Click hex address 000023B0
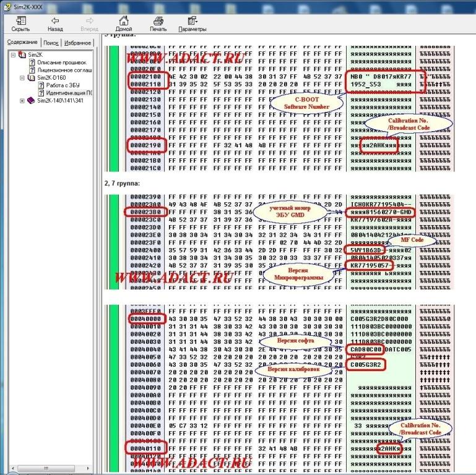The width and height of the screenshot is (476, 475). pos(145,212)
